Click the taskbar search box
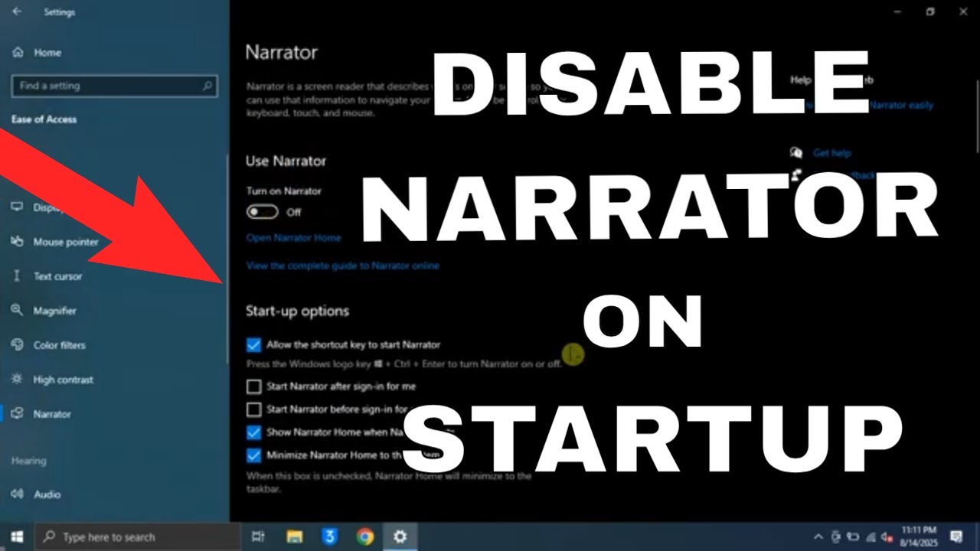 (x=138, y=536)
